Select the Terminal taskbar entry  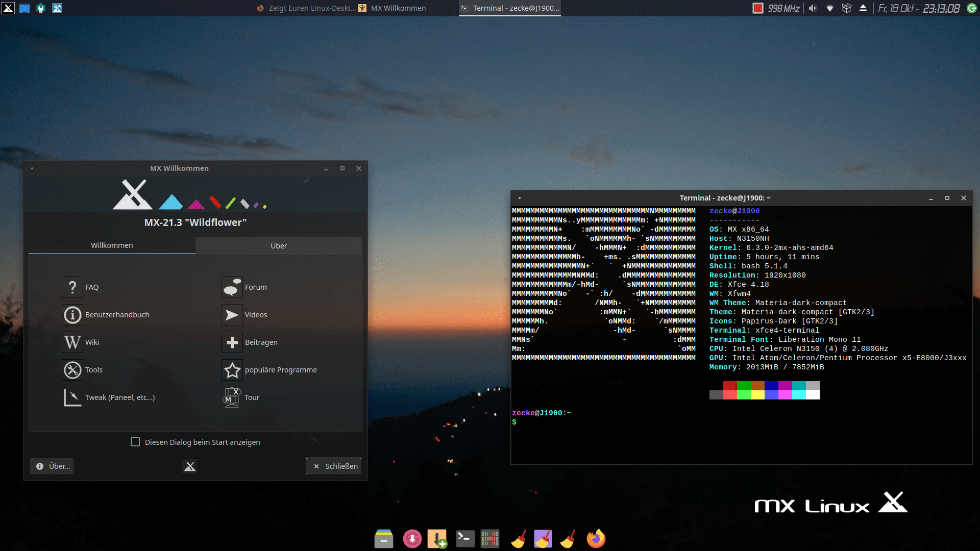pos(510,8)
